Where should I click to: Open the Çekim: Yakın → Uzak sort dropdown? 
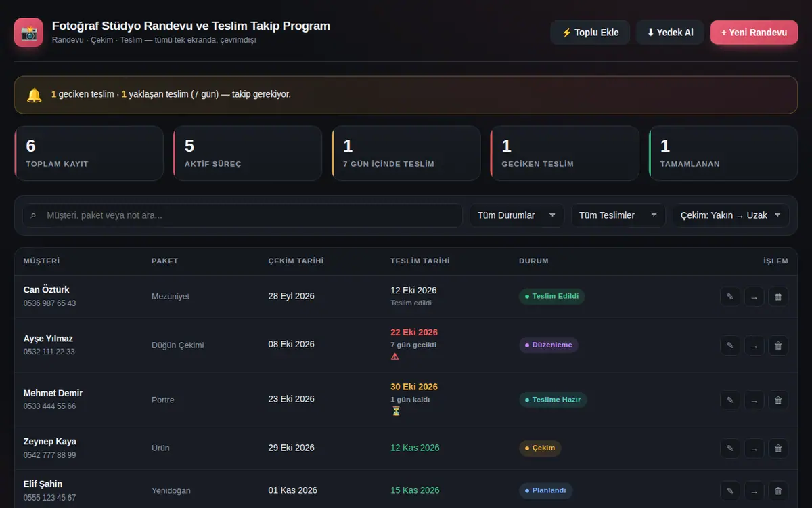[x=731, y=215]
